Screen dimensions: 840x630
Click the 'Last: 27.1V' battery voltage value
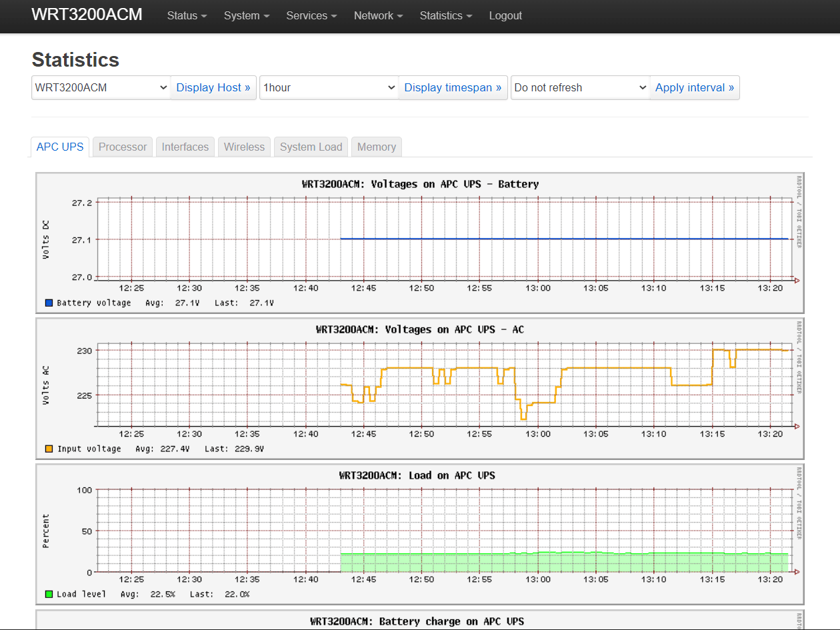244,303
